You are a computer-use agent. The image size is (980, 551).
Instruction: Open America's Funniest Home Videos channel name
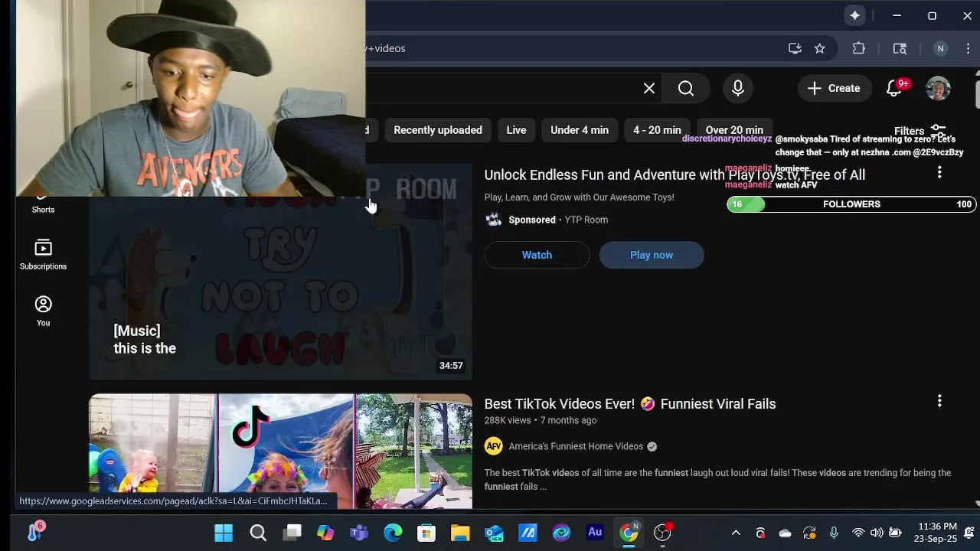coord(576,446)
